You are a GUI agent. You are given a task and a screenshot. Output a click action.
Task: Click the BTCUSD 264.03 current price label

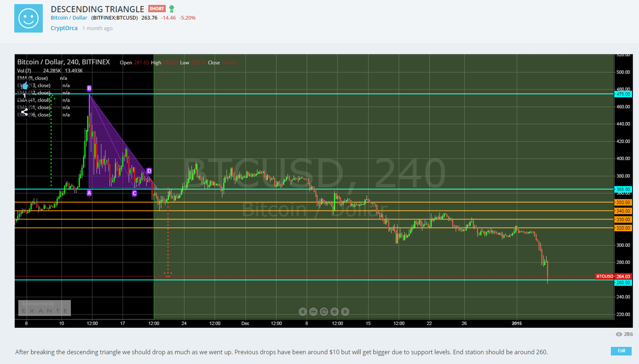(613, 277)
